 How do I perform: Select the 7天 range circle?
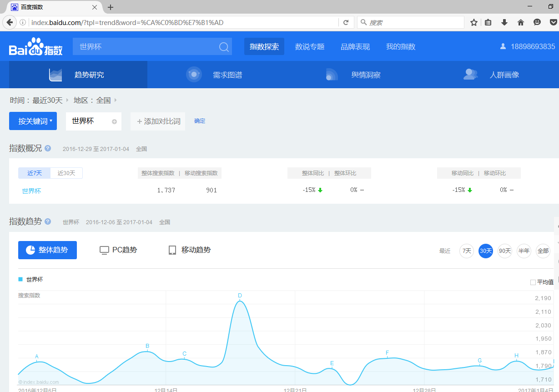[x=467, y=251]
